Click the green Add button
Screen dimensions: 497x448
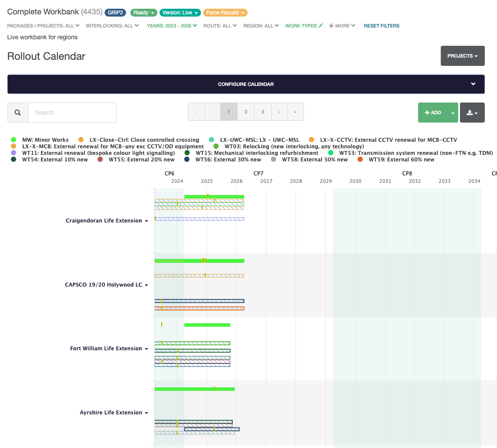coord(433,113)
